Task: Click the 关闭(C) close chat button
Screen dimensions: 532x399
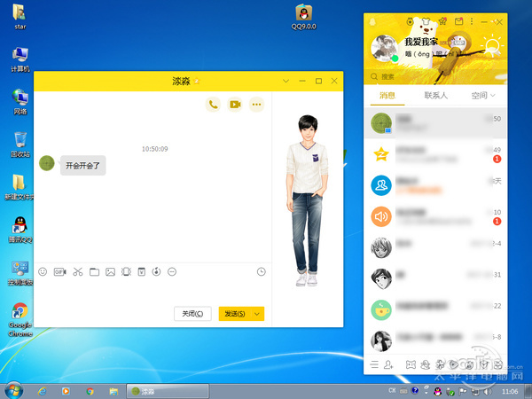Action: pos(192,314)
